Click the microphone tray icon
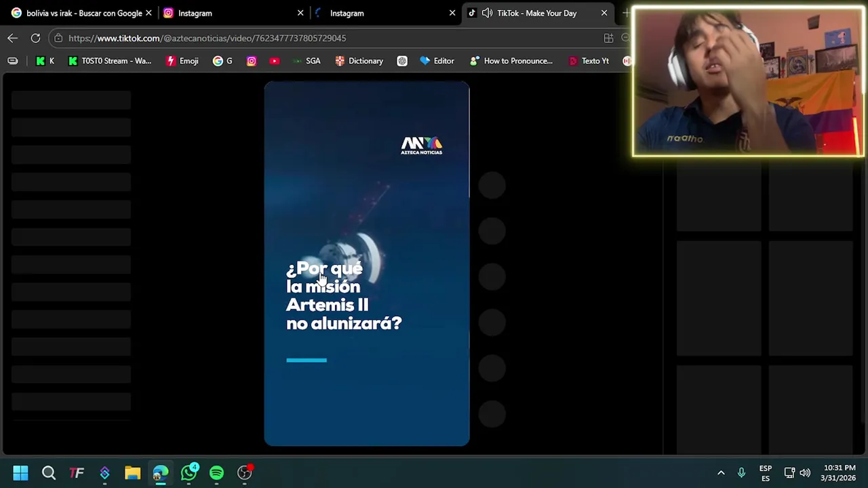Screen dimensions: 868x488 (x=741, y=472)
